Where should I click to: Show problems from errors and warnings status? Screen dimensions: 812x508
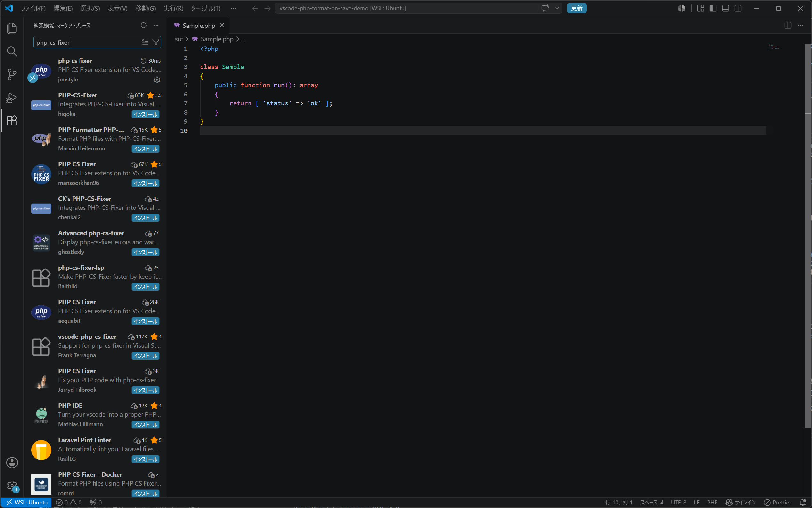(x=69, y=503)
